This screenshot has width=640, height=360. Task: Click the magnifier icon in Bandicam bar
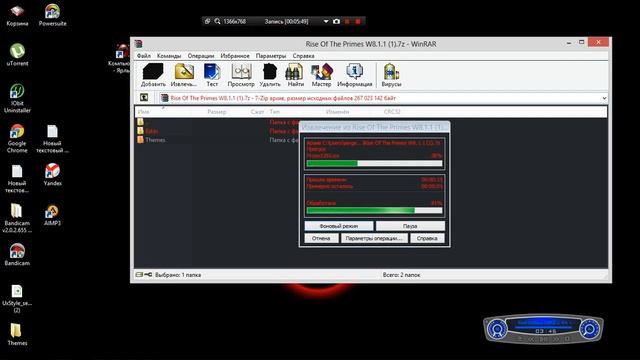[x=217, y=21]
